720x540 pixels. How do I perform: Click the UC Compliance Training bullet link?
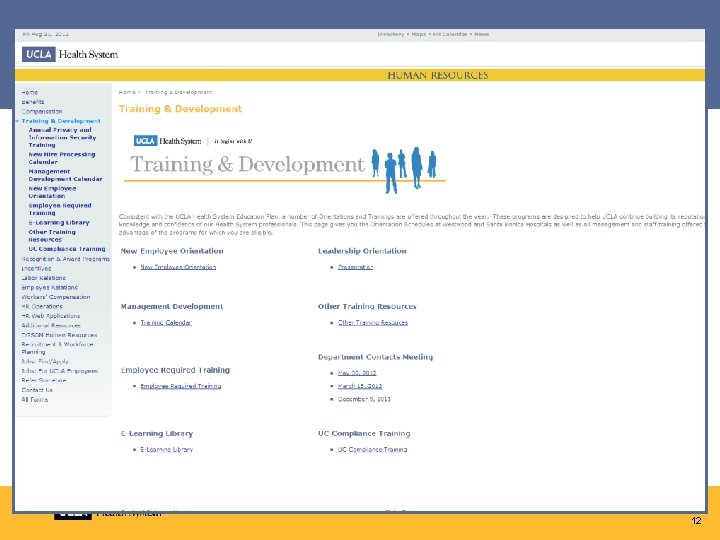coord(372,450)
